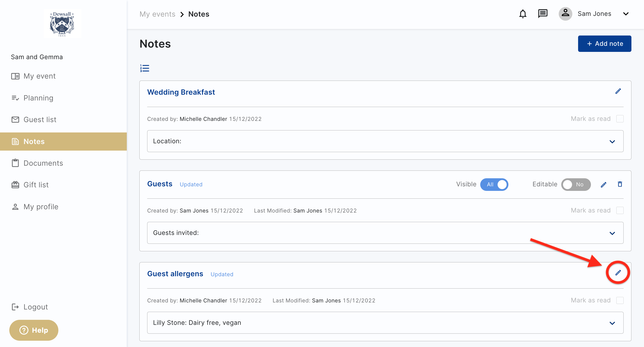Mark Guest allergens note as read
Screen dimensions: 644x347
[620, 300]
